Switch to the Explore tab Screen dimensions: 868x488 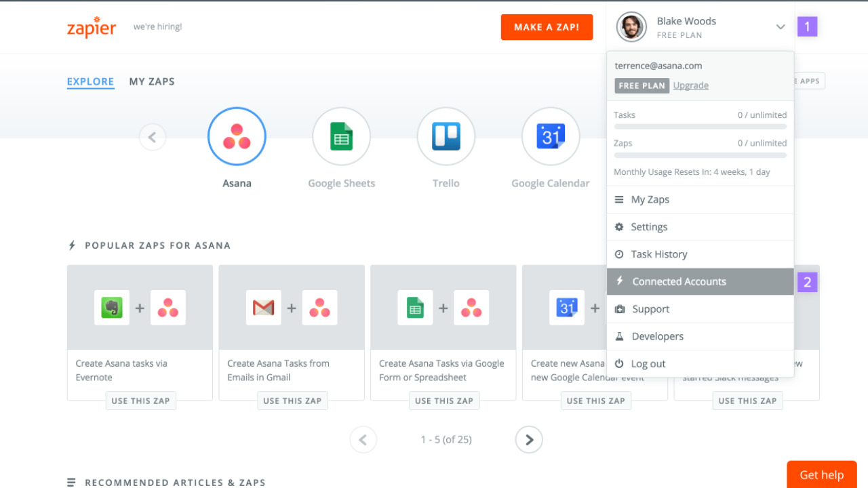[x=90, y=81]
